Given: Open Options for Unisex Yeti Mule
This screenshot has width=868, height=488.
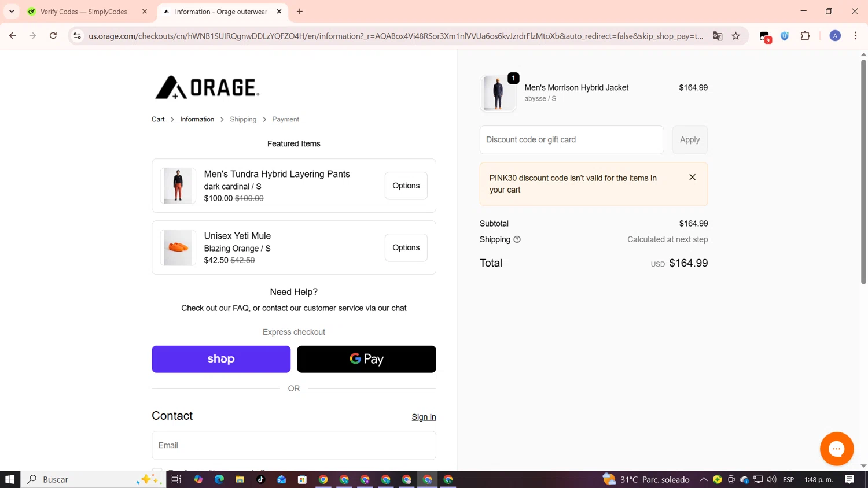Looking at the screenshot, I should [x=406, y=247].
